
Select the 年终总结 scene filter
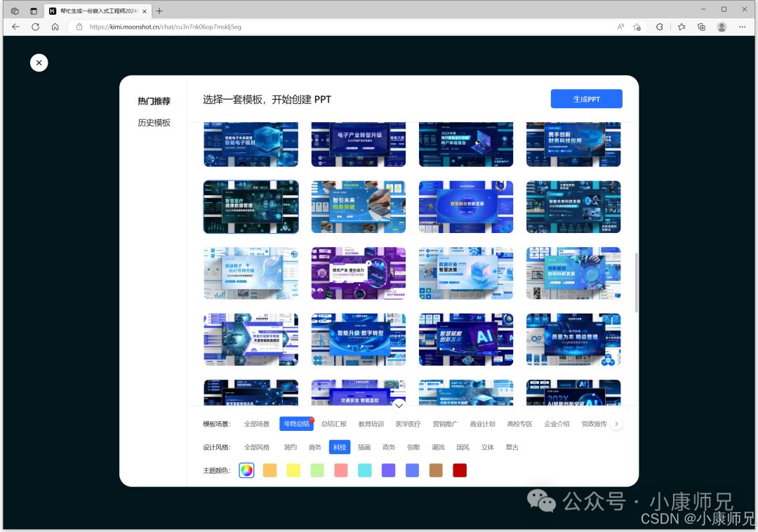click(x=296, y=424)
